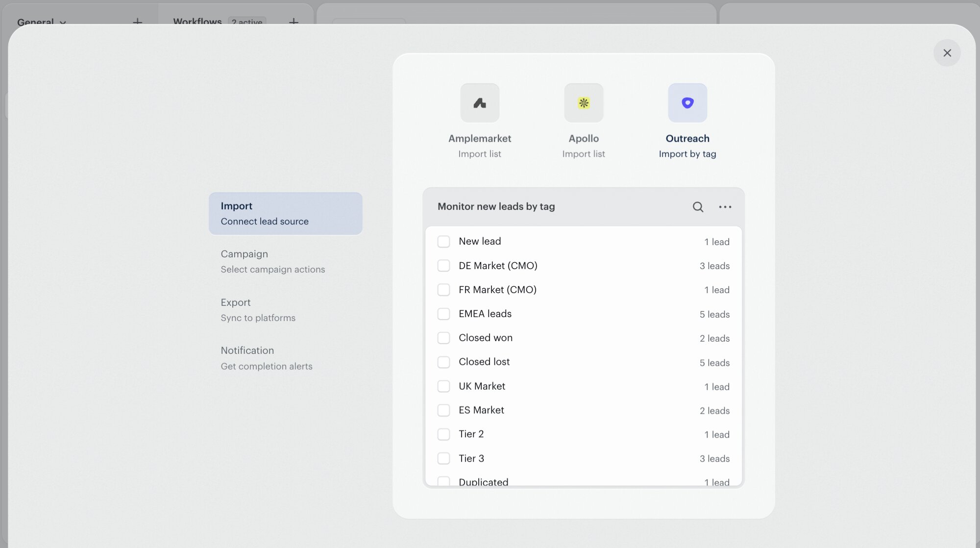The image size is (980, 548).
Task: Click the 'Closed lost' tag name
Action: 484,362
